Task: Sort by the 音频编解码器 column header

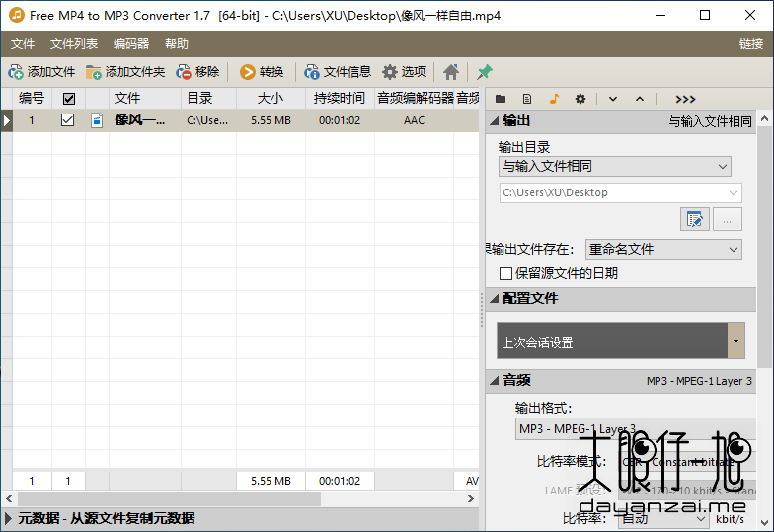Action: point(415,99)
